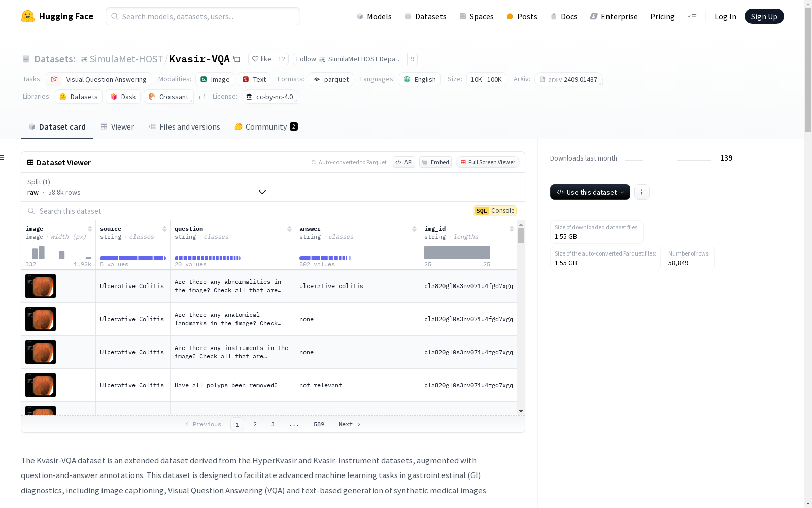Open the navigation overflow menu icon
The width and height of the screenshot is (812, 508).
pyautogui.click(x=692, y=16)
